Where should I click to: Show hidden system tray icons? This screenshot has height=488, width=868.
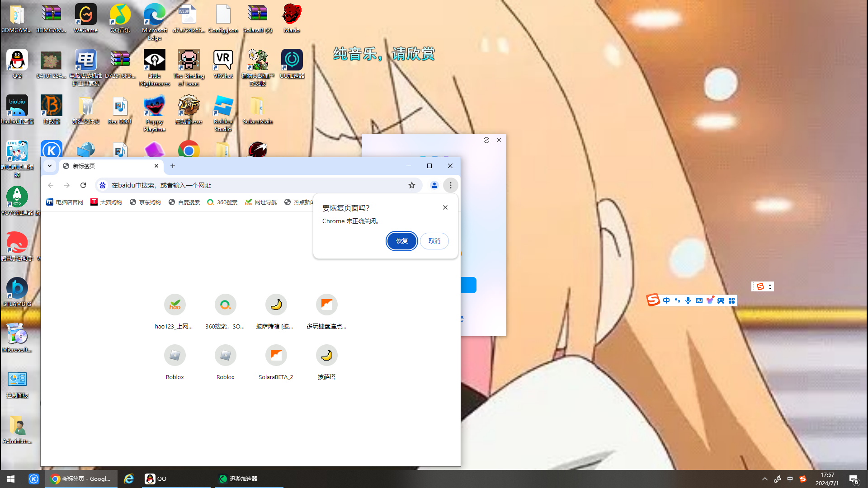pos(764,479)
